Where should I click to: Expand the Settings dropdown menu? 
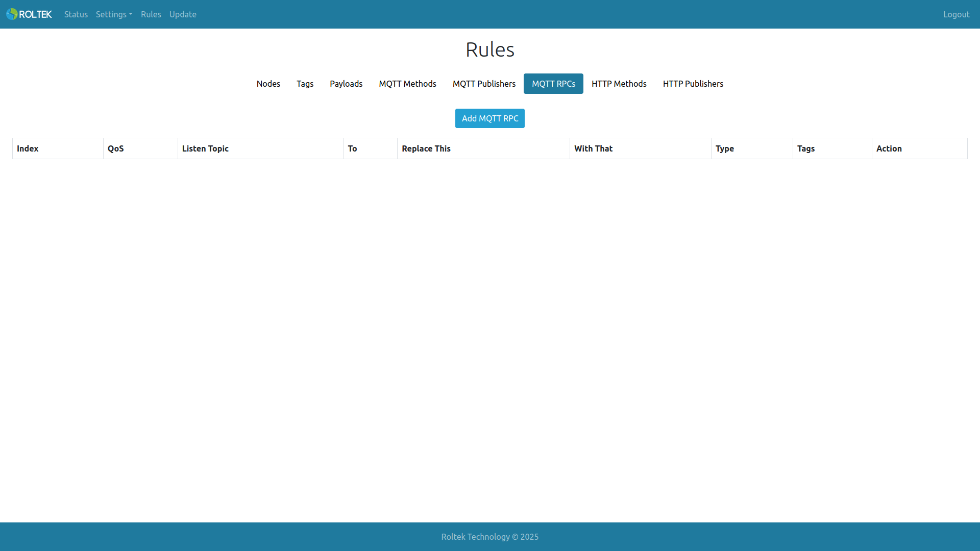coord(114,14)
